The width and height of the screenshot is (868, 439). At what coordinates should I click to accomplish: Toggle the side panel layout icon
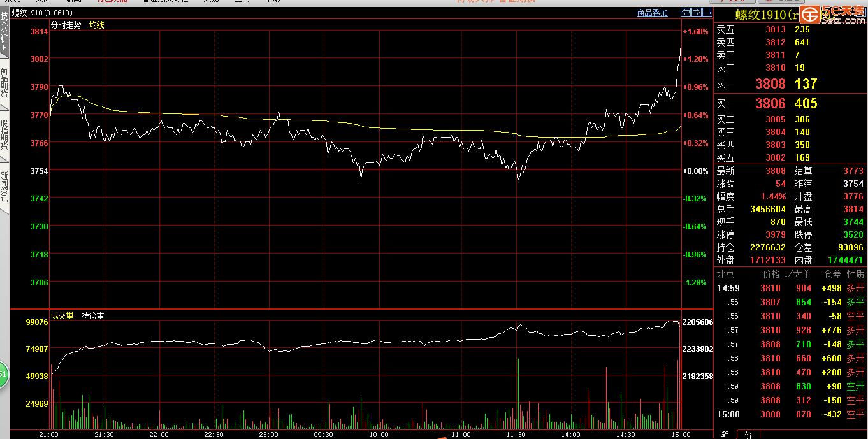point(707,12)
